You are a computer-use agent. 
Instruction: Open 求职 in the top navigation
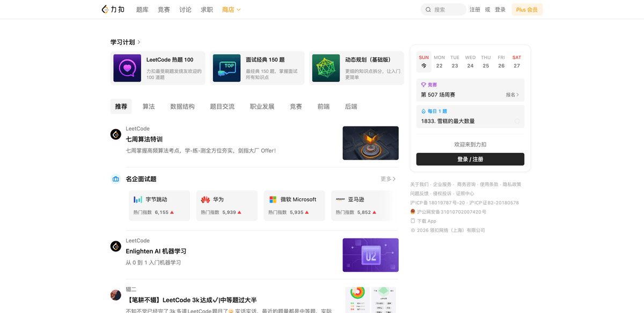pos(207,10)
